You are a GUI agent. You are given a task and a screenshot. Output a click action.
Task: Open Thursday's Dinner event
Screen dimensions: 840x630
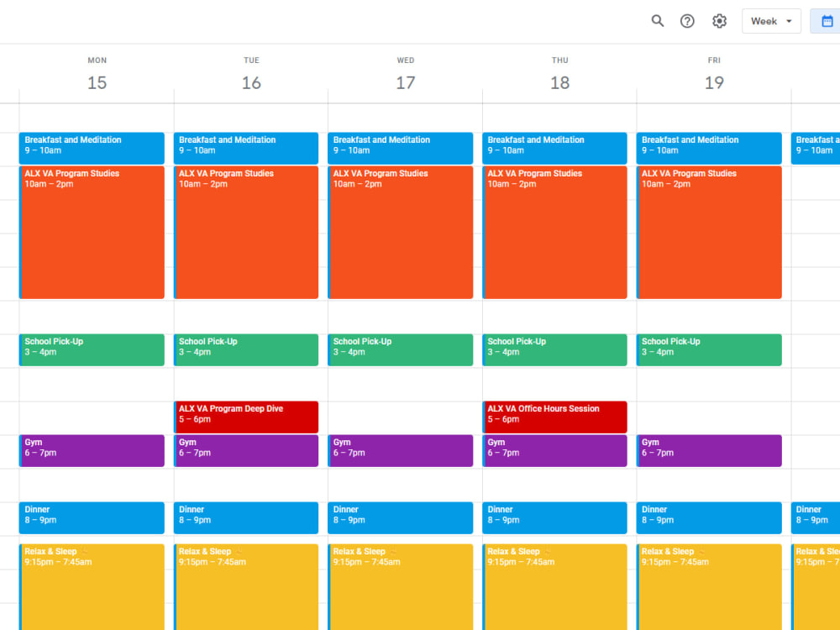[554, 517]
